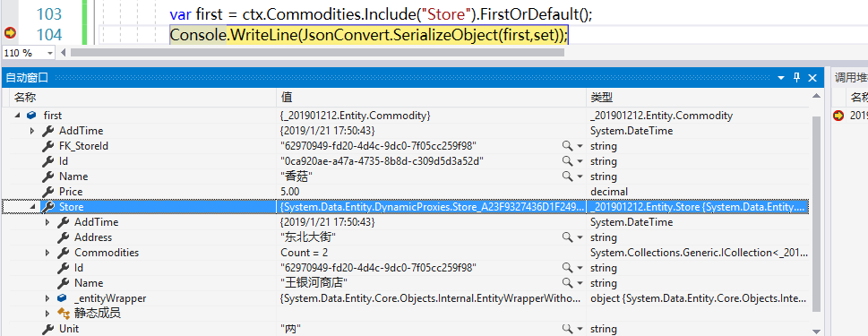
Task: Click the 自动窗口 vertical scrollbar thumb
Action: 817,213
